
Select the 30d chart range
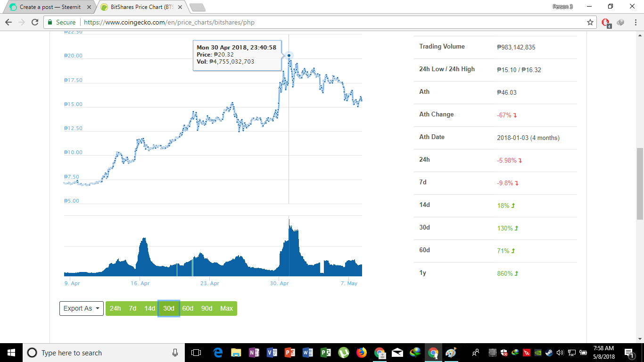tap(169, 308)
